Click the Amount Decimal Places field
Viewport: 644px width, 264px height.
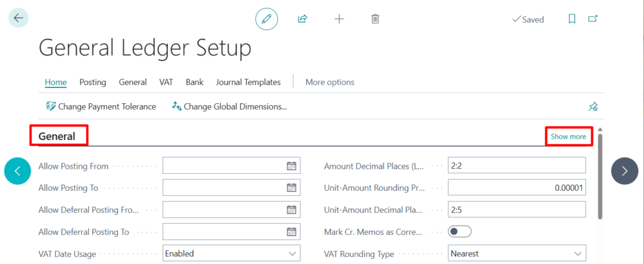pyautogui.click(x=516, y=166)
